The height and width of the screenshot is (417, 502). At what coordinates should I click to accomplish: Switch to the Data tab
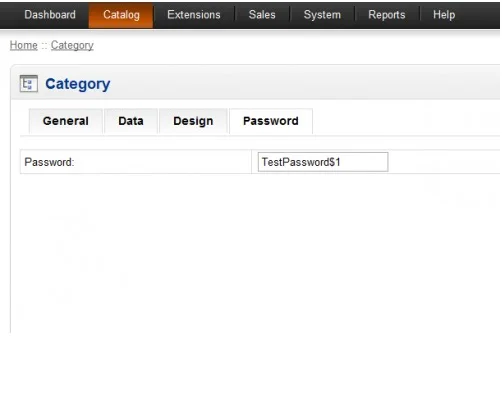coord(131,121)
